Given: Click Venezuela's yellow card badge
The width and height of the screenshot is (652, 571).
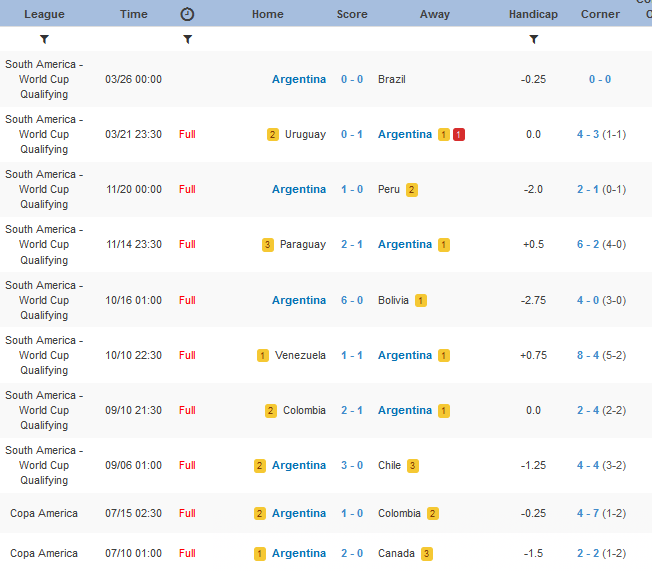Looking at the screenshot, I should point(263,355).
